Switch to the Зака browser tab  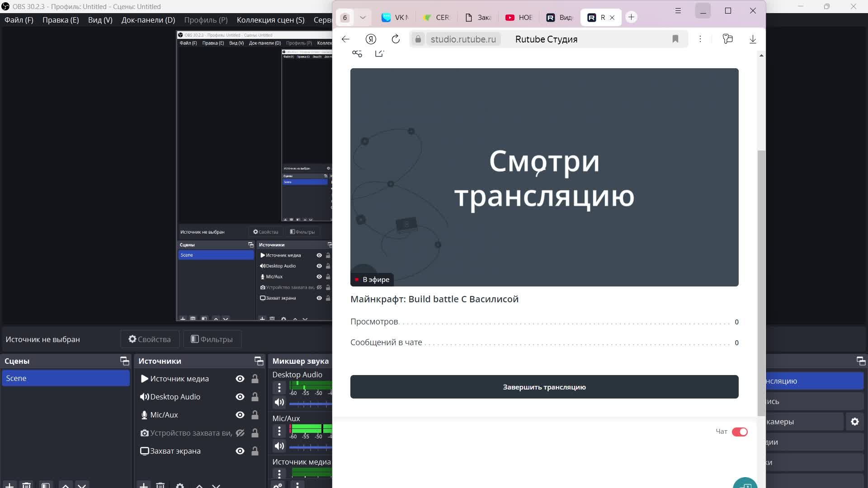478,18
